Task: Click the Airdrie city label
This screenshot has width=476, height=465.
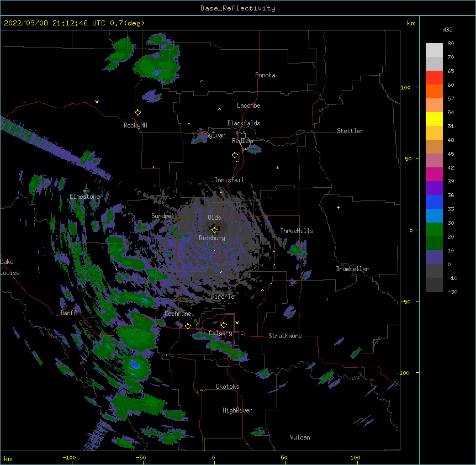Action: click(x=223, y=297)
